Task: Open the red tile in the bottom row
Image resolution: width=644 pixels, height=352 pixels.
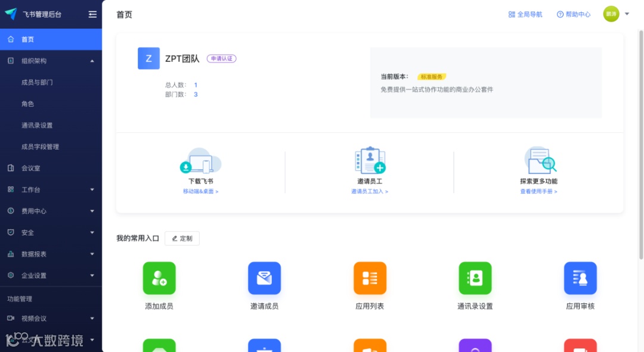Action: tap(580, 345)
